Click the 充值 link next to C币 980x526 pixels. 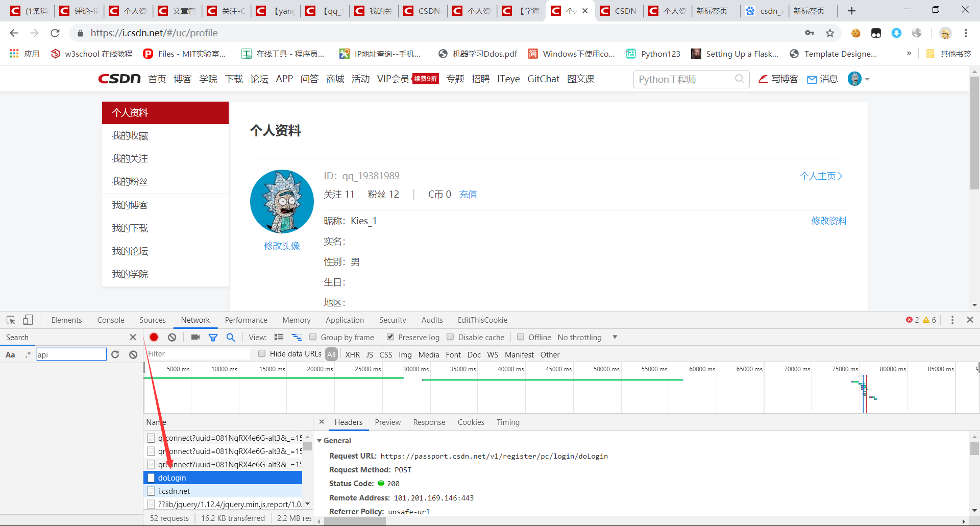pos(468,194)
